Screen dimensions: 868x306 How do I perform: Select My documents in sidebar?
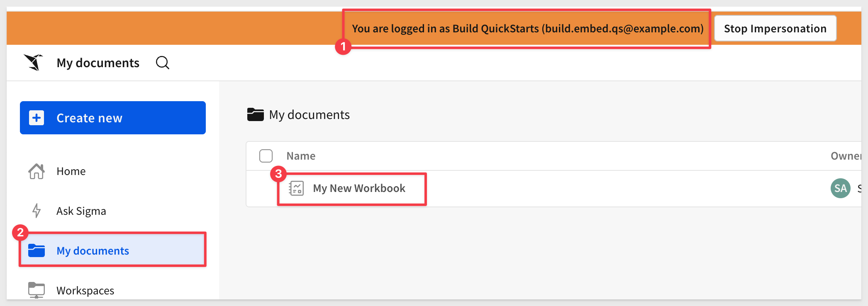pos(113,250)
